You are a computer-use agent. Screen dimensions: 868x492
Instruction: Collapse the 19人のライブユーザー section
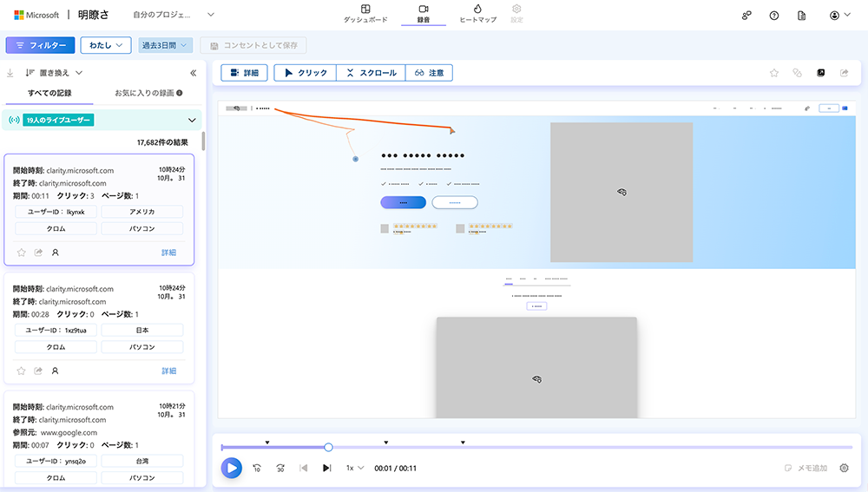193,121
